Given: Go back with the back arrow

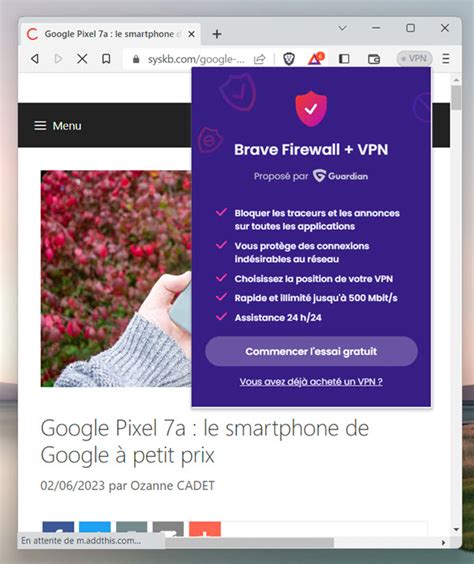Looking at the screenshot, I should click(35, 59).
